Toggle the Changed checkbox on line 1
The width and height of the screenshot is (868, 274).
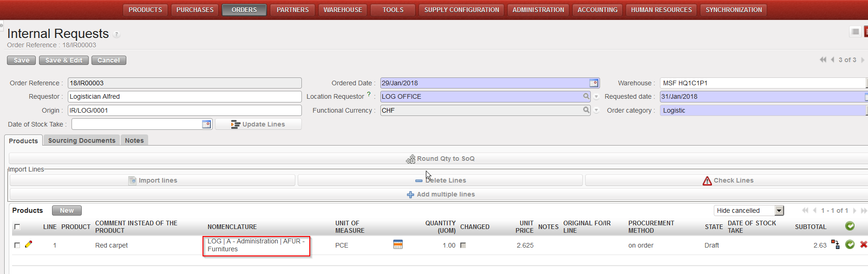click(x=463, y=245)
